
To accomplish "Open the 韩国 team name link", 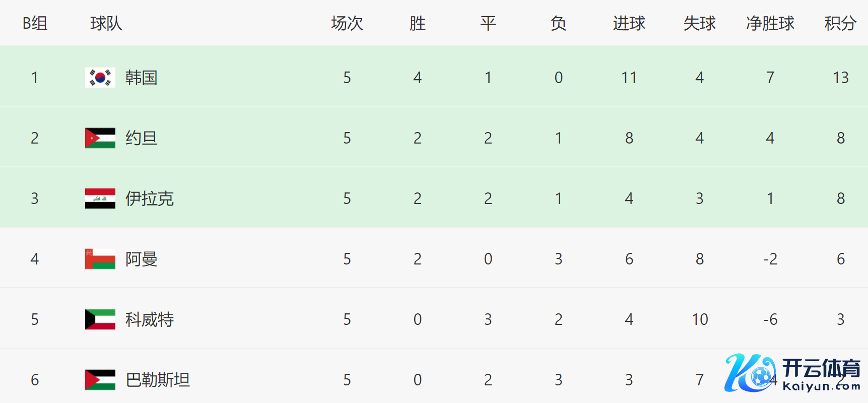I will (x=141, y=78).
